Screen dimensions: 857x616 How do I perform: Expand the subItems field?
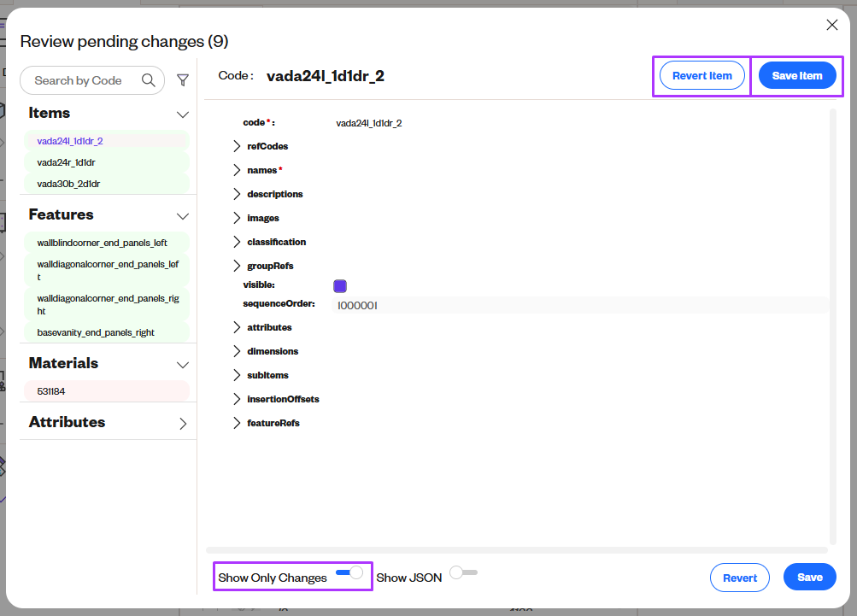(x=237, y=374)
